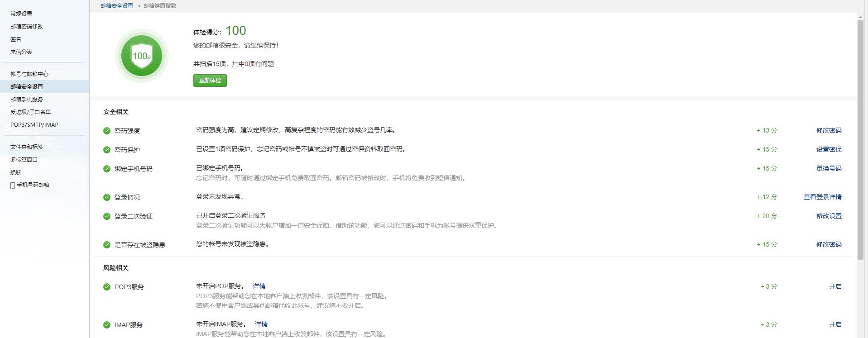
Task: Click green check icon beside 登录情况
Action: point(107,197)
